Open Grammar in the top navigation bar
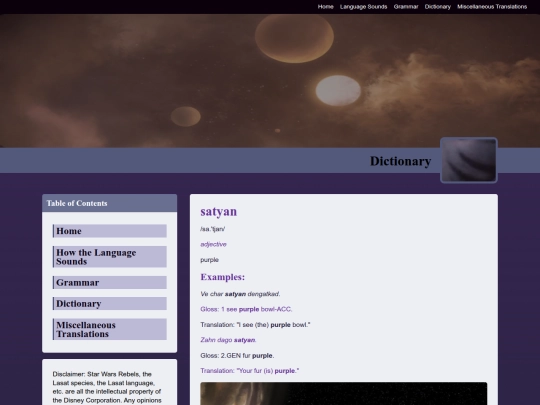 coord(406,7)
